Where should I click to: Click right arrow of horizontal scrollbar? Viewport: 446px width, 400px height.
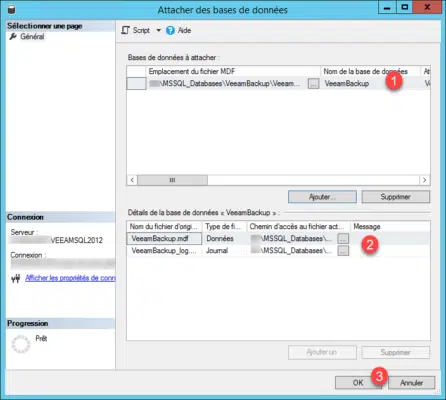424,180
